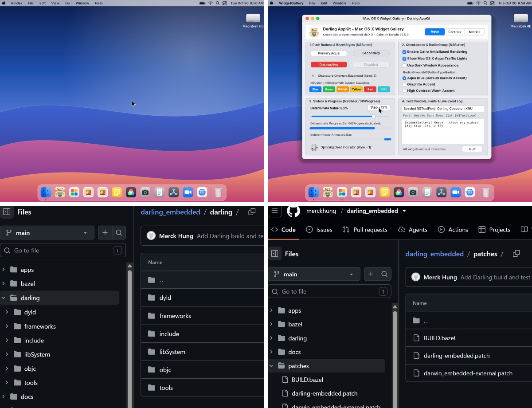Open Spotlight search in the WidgetGallery menu bar
This screenshot has height=408, width=532.
[x=485, y=3]
